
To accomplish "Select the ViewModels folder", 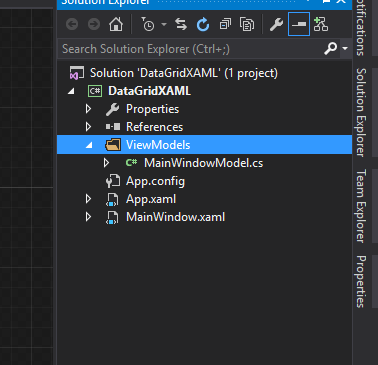I will coord(158,145).
